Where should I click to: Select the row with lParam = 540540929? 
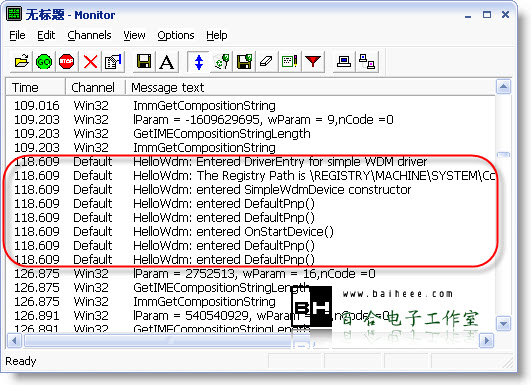pos(251,315)
